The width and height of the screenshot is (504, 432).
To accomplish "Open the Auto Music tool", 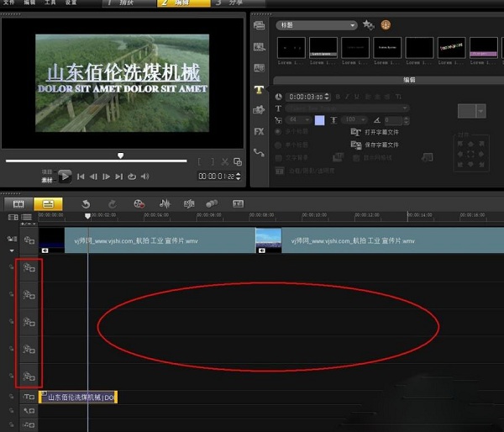I will pos(189,203).
